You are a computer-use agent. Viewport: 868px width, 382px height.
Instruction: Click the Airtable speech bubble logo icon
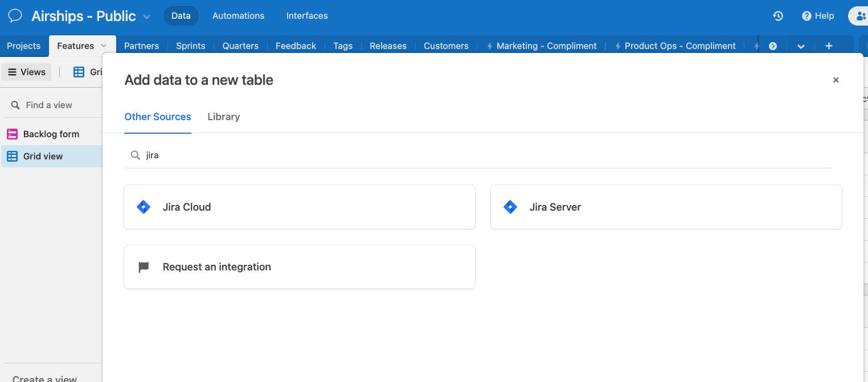coord(15,15)
